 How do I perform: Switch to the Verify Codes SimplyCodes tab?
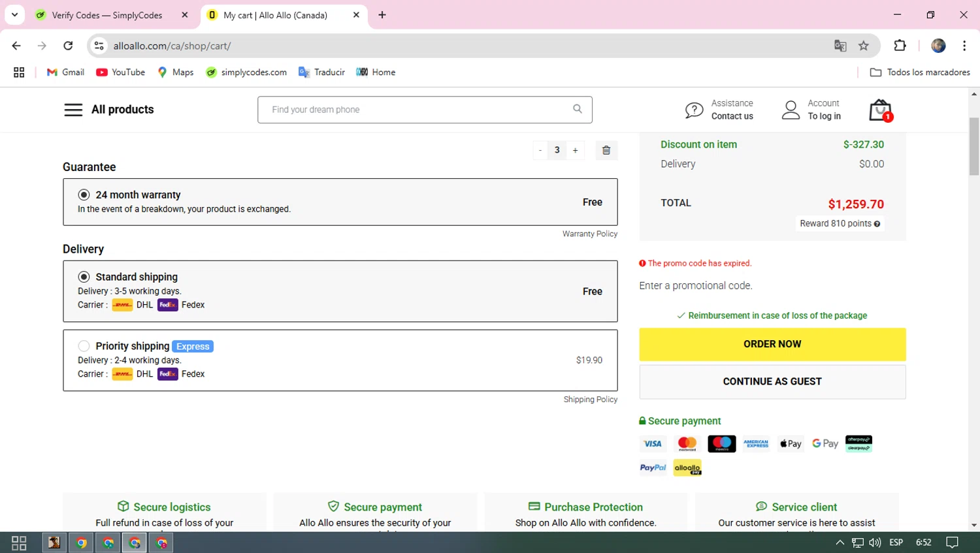112,15
